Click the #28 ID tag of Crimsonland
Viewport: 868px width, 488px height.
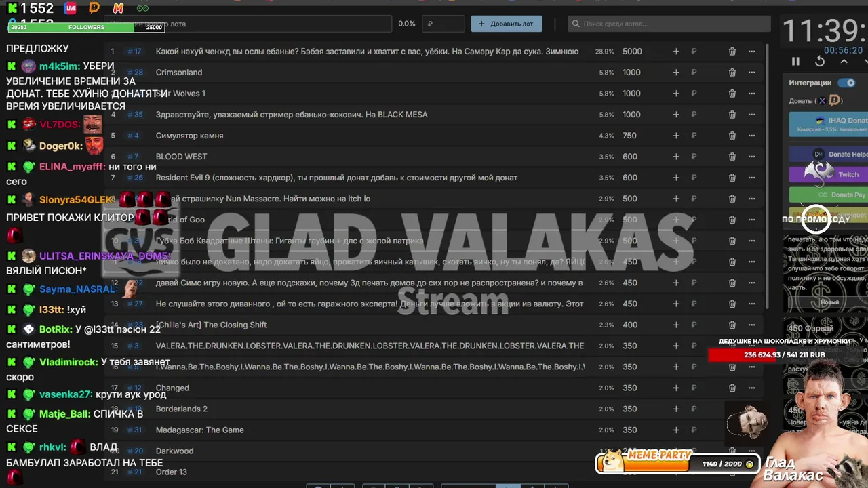coord(136,73)
